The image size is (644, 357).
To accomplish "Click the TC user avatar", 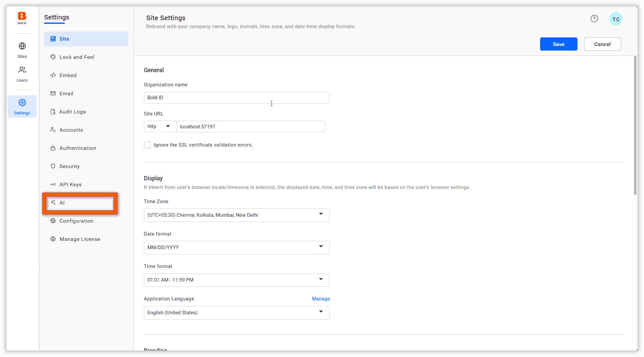I will 616,19.
